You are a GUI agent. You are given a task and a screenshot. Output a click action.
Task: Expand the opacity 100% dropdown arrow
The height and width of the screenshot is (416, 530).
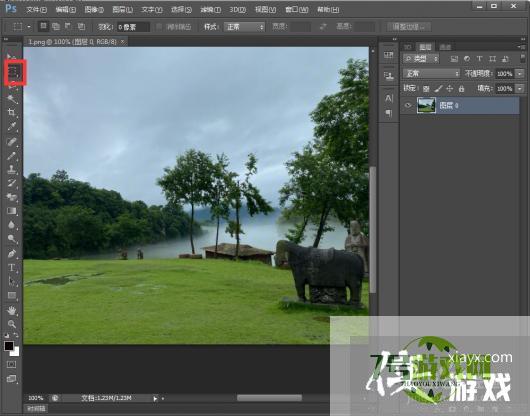pyautogui.click(x=520, y=73)
